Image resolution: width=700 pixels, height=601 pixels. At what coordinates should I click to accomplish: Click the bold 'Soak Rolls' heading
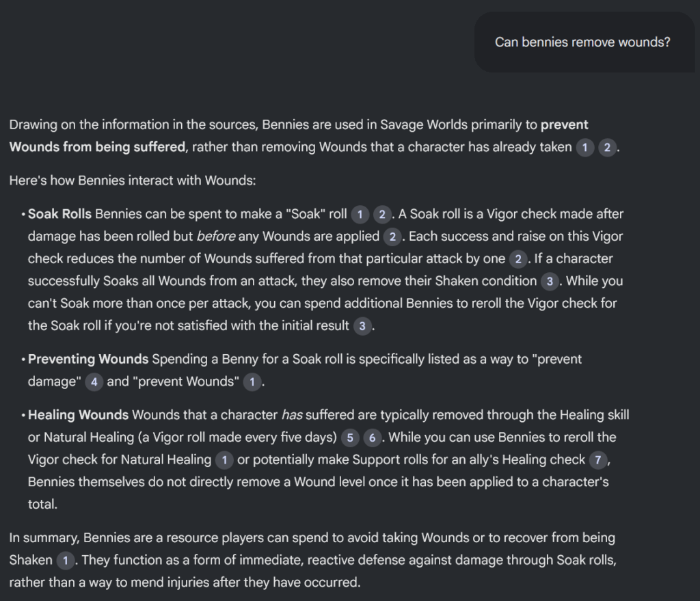click(60, 214)
